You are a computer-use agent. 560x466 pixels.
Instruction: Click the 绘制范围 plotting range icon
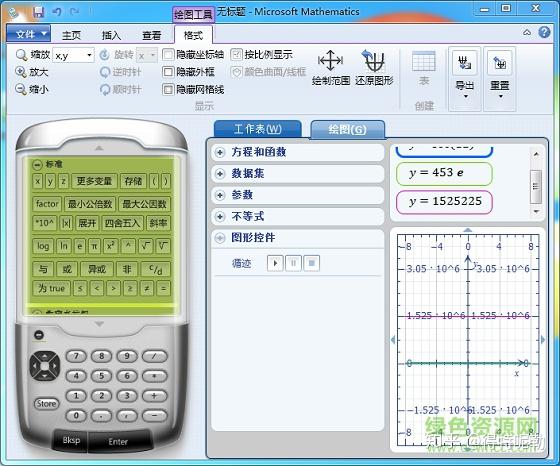331,60
